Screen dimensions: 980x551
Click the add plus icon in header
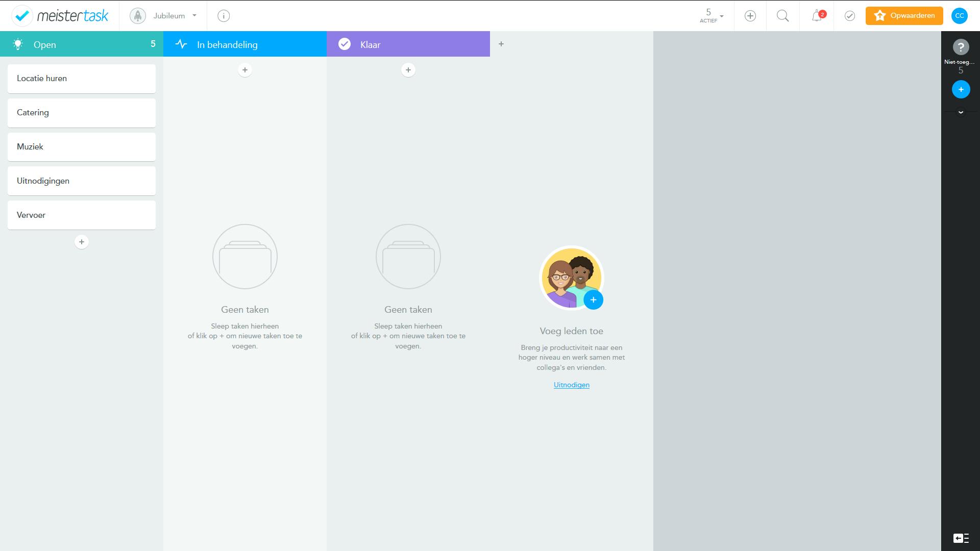tap(750, 16)
